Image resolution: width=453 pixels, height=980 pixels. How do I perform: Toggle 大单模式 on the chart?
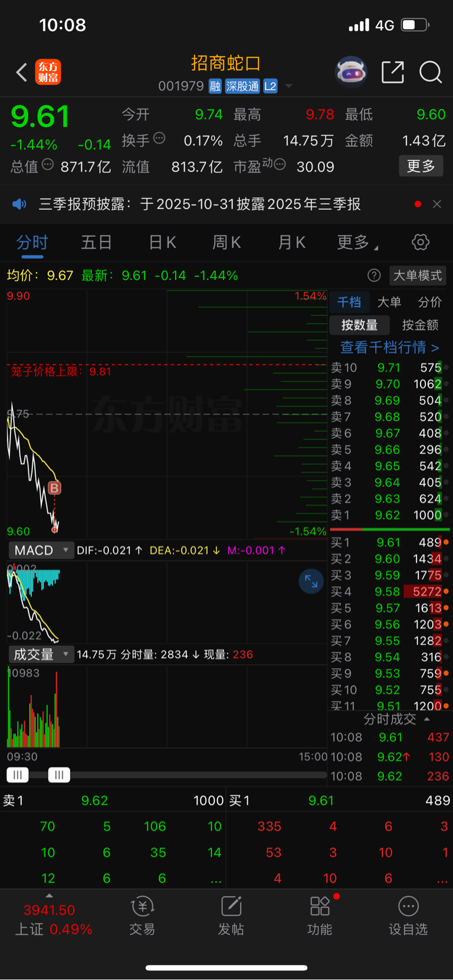pyautogui.click(x=418, y=275)
